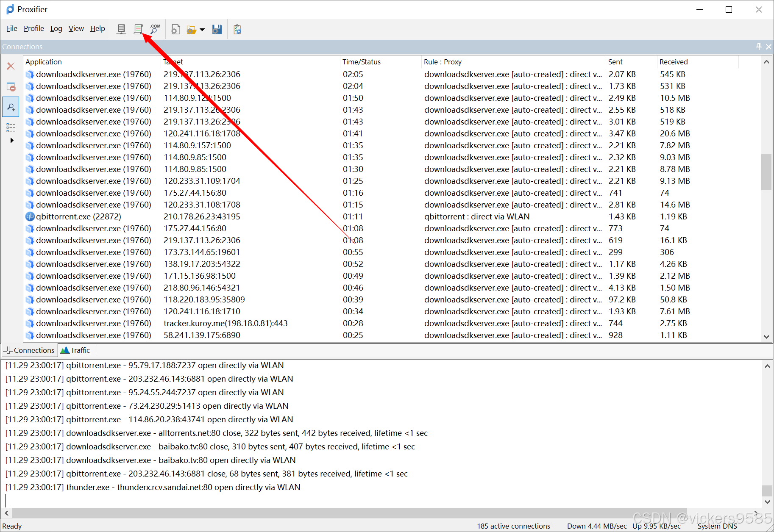Click the 97.2 KB sent value
The height and width of the screenshot is (532, 774).
pyautogui.click(x=622, y=299)
